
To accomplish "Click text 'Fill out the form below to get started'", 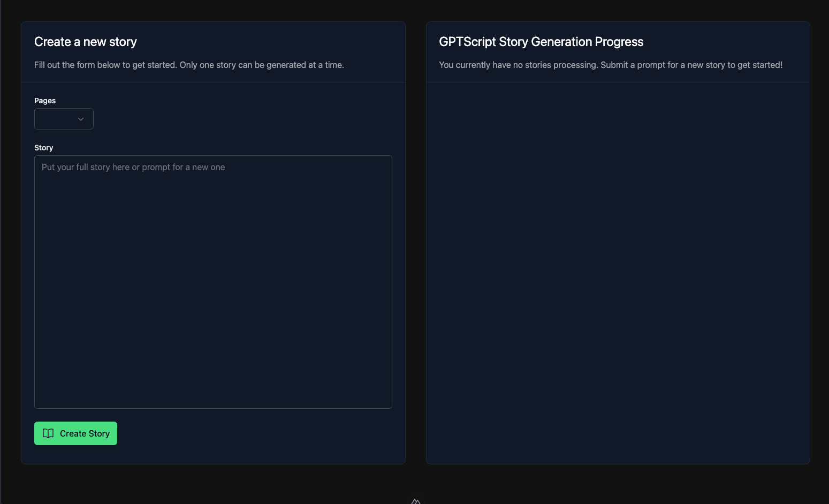I will click(105, 65).
